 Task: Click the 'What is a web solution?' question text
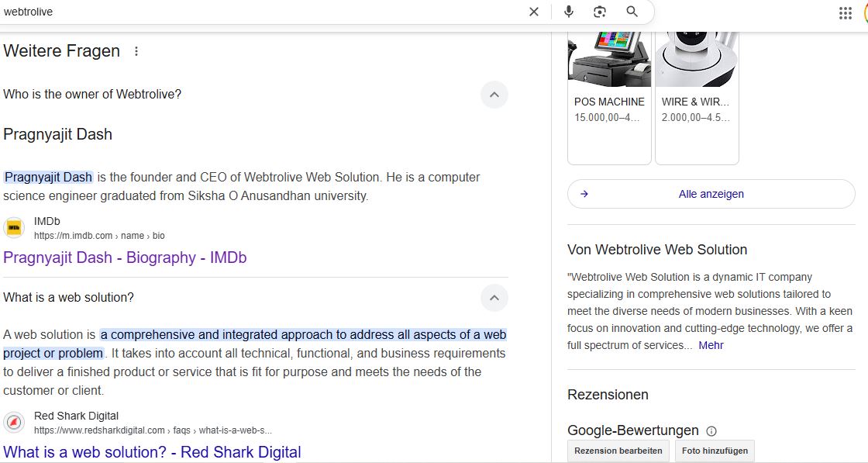click(x=68, y=297)
